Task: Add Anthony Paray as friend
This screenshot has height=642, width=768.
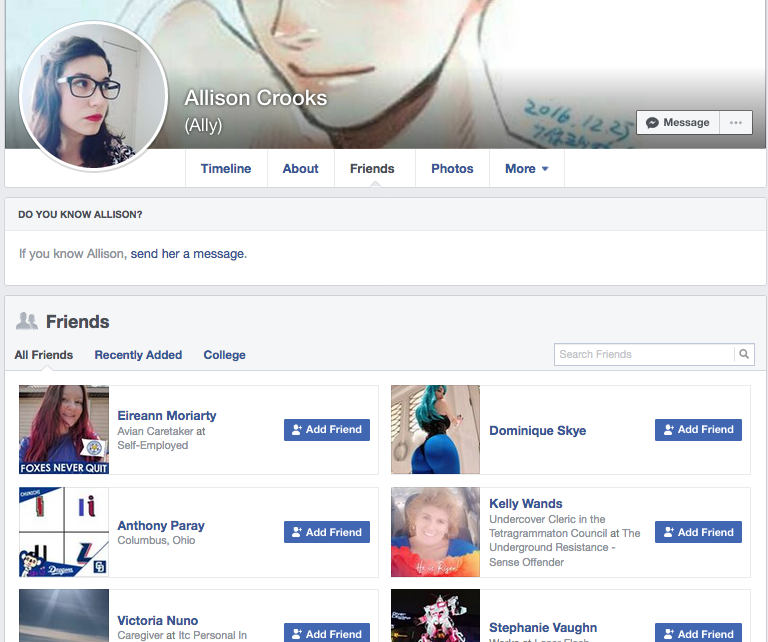Action: click(x=327, y=532)
